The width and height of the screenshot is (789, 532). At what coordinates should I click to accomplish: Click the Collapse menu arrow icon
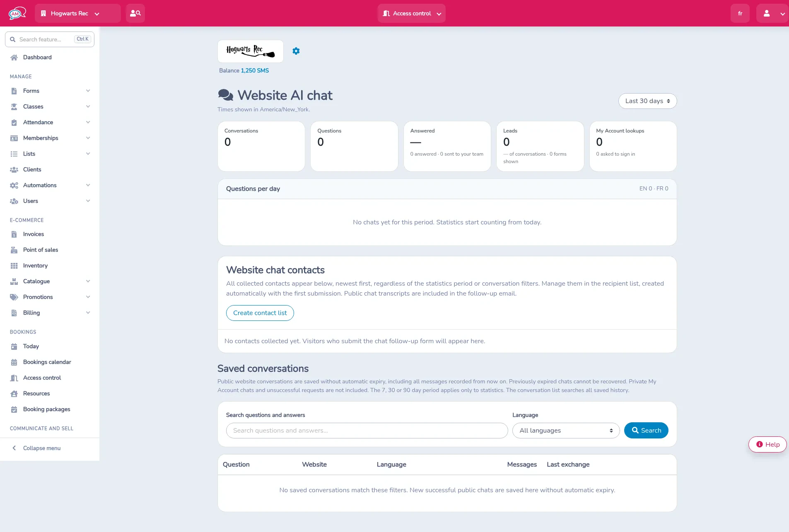[x=14, y=448]
